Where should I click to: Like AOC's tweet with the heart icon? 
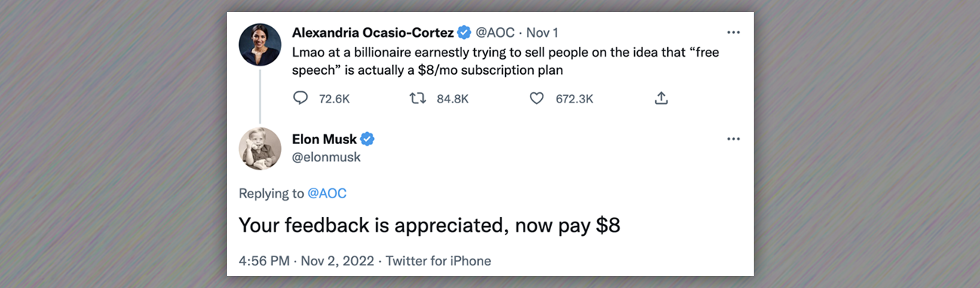pyautogui.click(x=537, y=98)
